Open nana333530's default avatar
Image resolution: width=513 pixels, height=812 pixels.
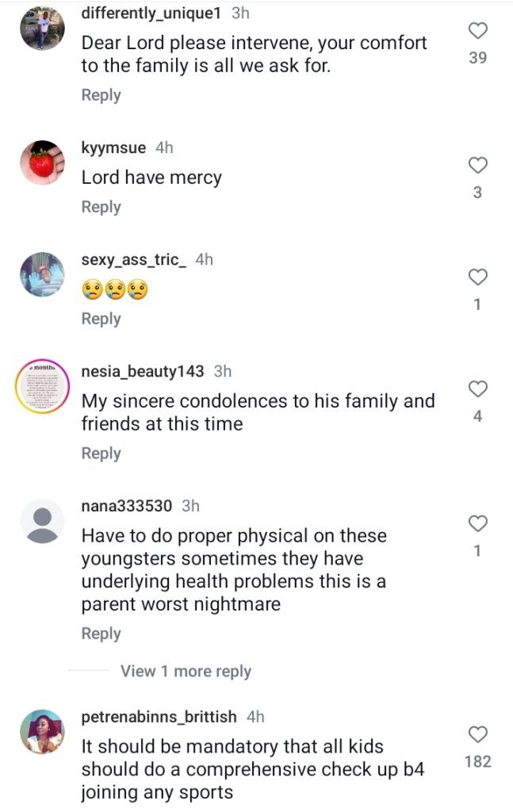click(x=42, y=521)
